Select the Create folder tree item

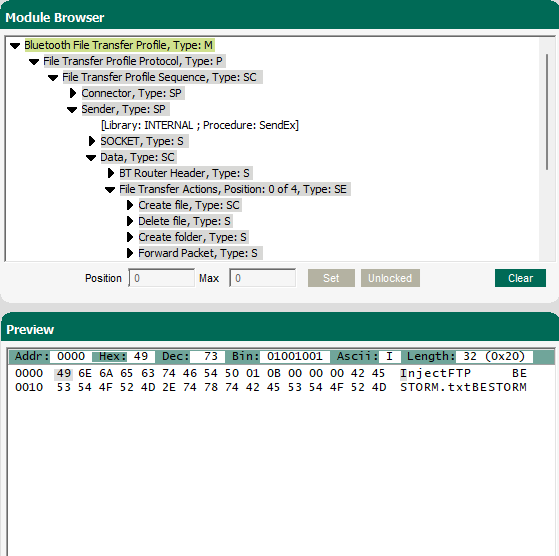pyautogui.click(x=193, y=237)
